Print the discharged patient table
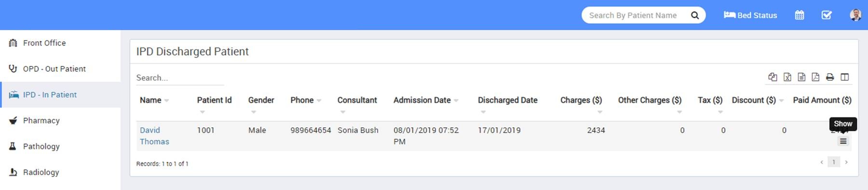 coord(830,77)
